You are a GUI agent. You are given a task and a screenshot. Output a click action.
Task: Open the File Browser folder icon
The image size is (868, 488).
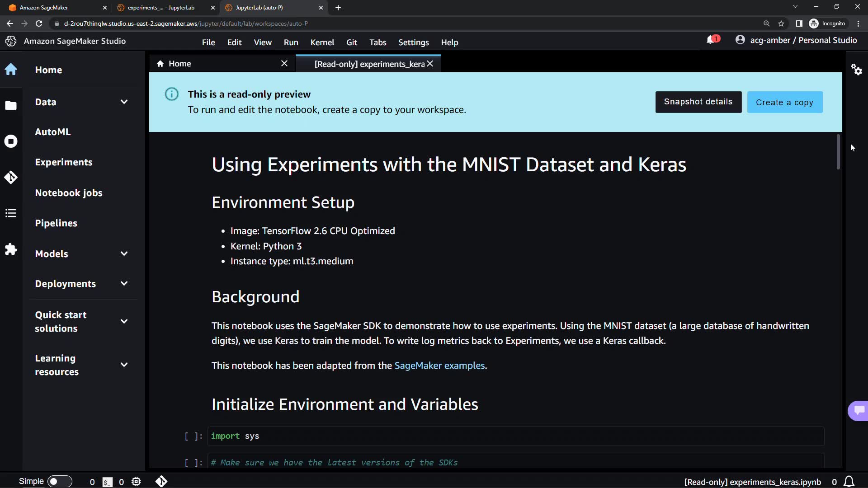point(11,106)
